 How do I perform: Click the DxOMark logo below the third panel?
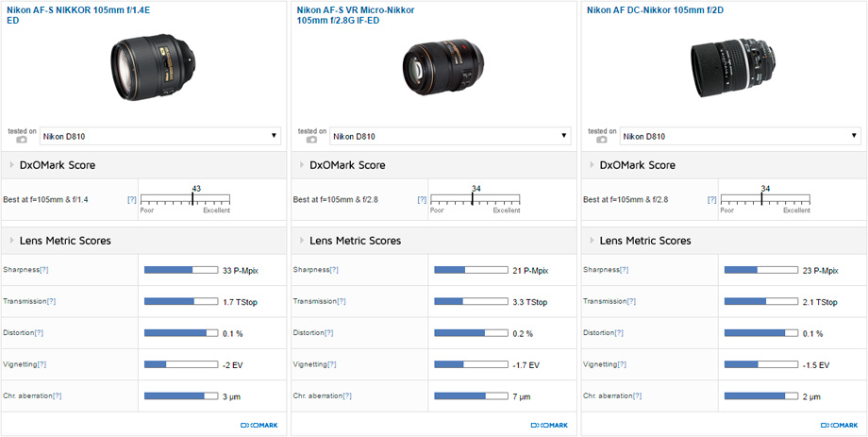838,426
